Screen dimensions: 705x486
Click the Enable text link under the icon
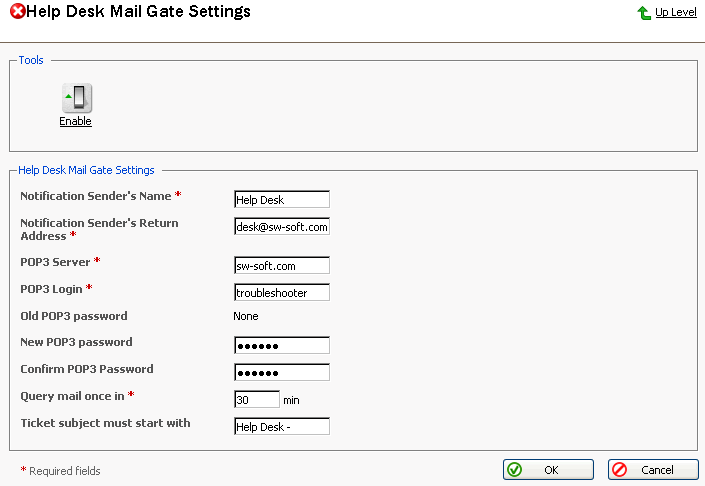[75, 122]
